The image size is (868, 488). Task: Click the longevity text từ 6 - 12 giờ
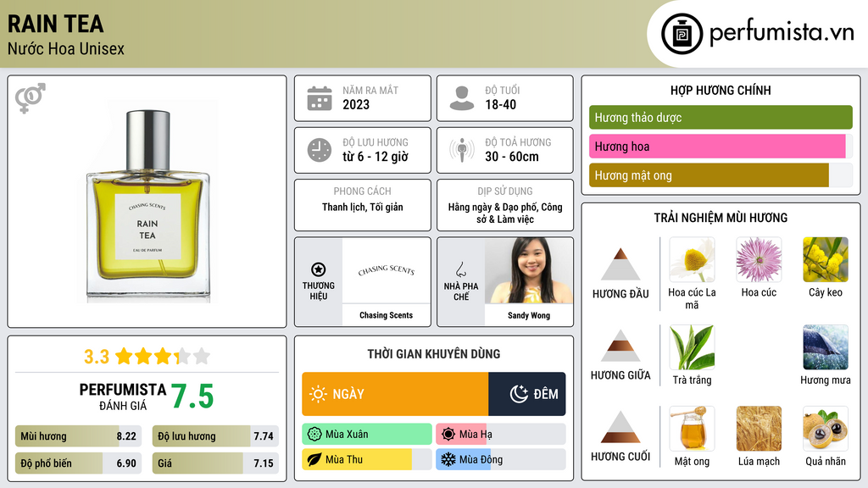[376, 157]
